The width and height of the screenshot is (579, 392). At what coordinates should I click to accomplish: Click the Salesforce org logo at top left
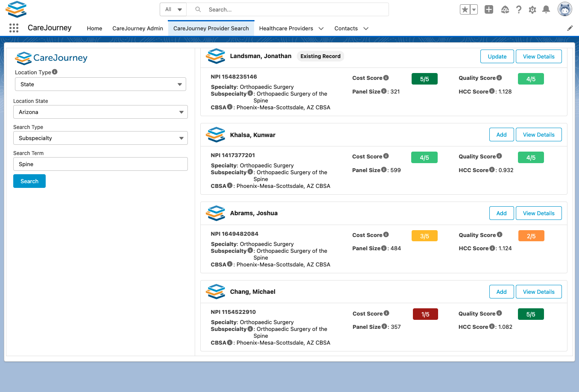pos(16,9)
